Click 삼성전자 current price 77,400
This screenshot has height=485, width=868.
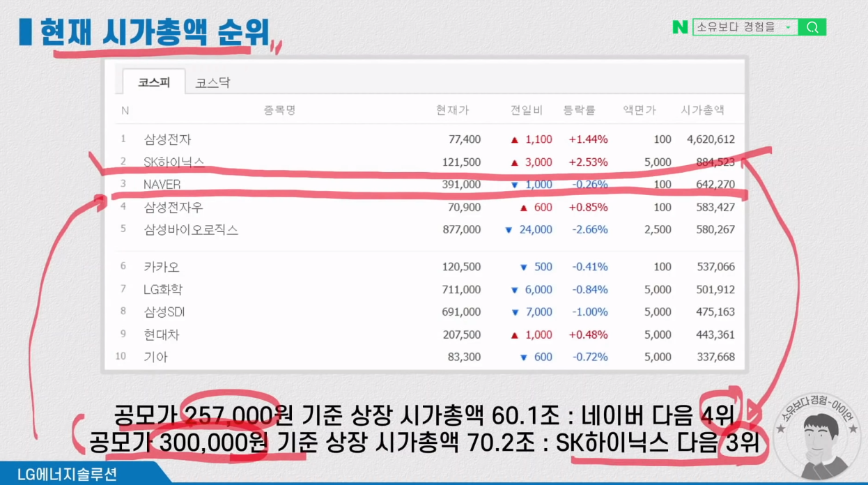465,139
